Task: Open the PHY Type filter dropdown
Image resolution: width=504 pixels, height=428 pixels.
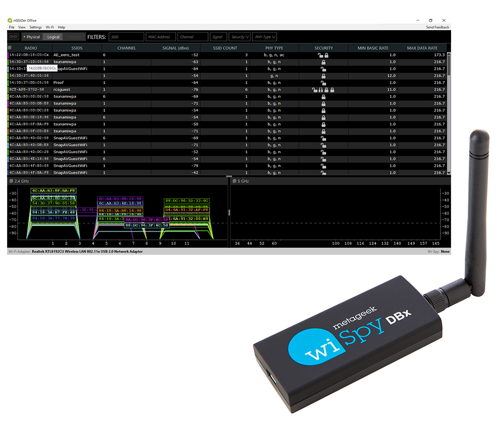Action: 265,37
